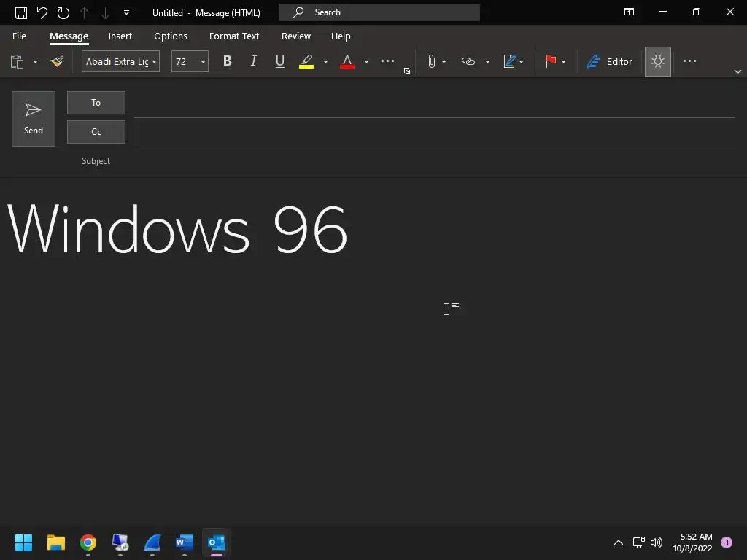The image size is (747, 560).
Task: Expand the ribbon with chevron arrow
Action: [x=738, y=71]
